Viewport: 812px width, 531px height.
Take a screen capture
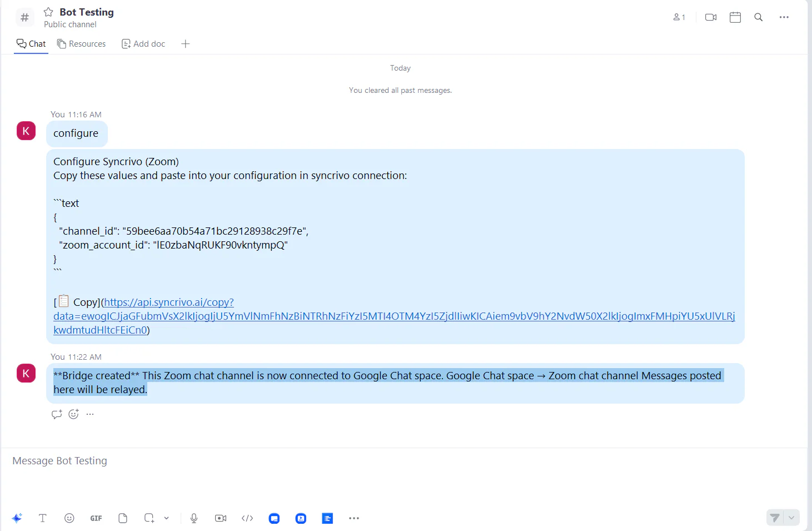pyautogui.click(x=149, y=518)
